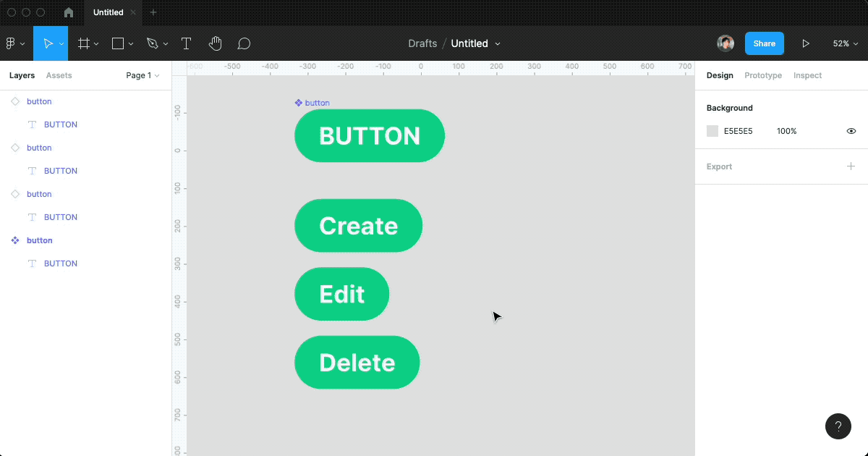Click the E5E5E5 background color swatch
The height and width of the screenshot is (456, 868).
tap(712, 131)
